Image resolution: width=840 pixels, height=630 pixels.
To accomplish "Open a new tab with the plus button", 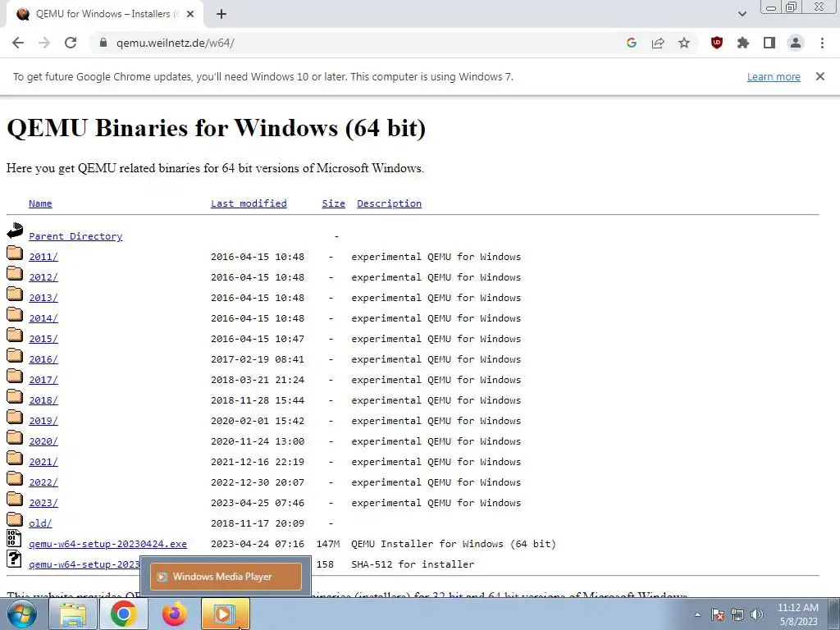I will pyautogui.click(x=221, y=15).
